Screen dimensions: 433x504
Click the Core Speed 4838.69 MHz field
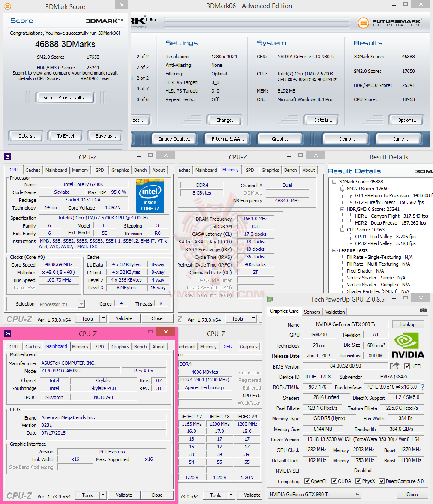pos(59,264)
